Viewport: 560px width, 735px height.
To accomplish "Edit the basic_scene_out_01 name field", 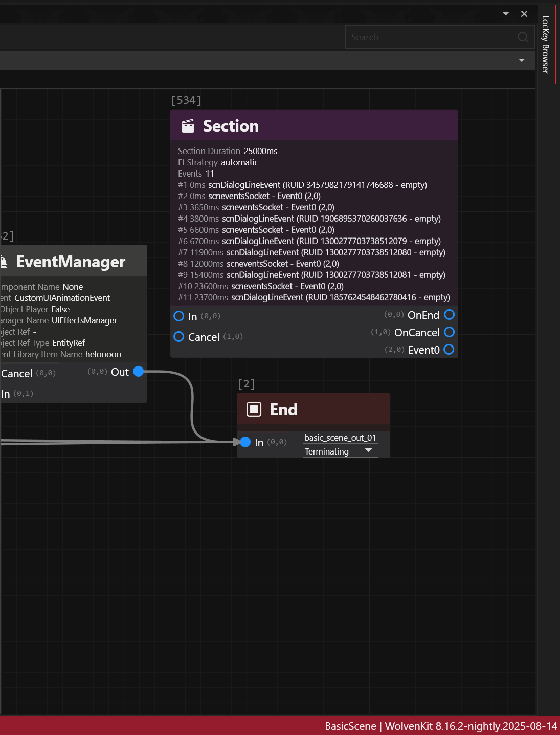I will coord(340,438).
